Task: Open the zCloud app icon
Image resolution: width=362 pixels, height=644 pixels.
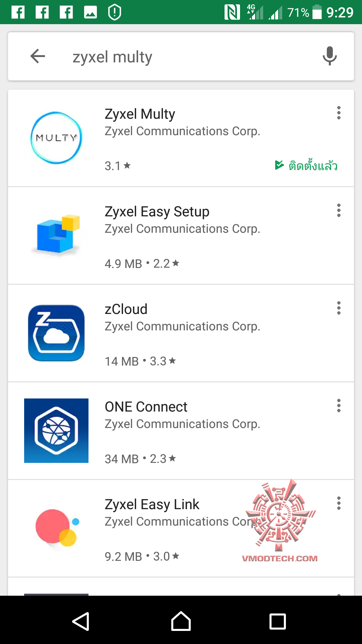Action: [56, 333]
